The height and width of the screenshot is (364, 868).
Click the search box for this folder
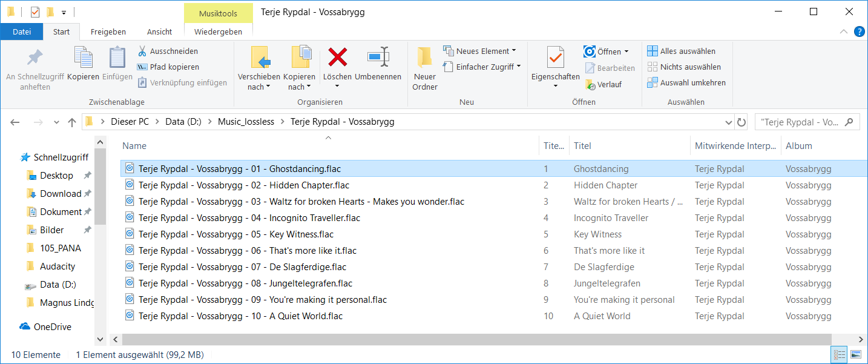click(x=807, y=122)
